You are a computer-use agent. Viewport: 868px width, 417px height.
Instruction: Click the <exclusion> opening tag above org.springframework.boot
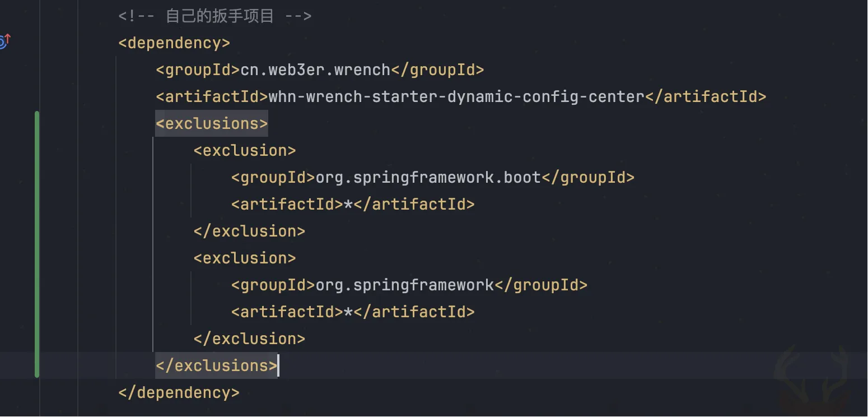click(245, 151)
